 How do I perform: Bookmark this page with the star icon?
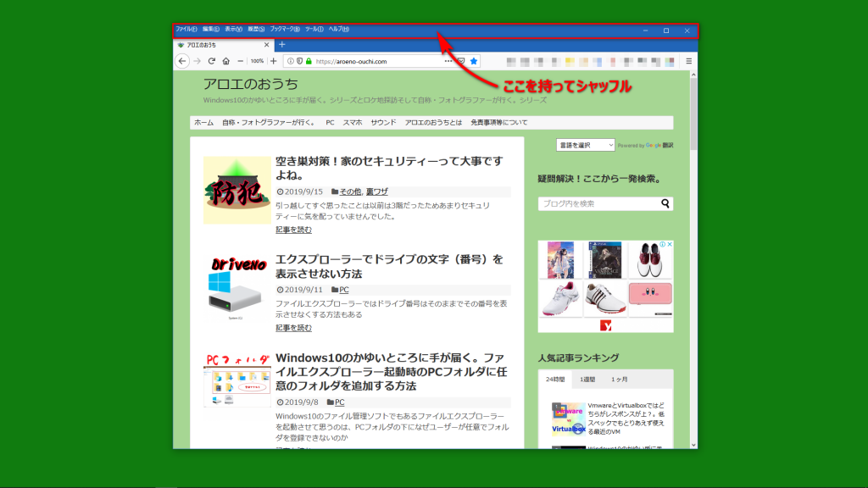(x=474, y=61)
